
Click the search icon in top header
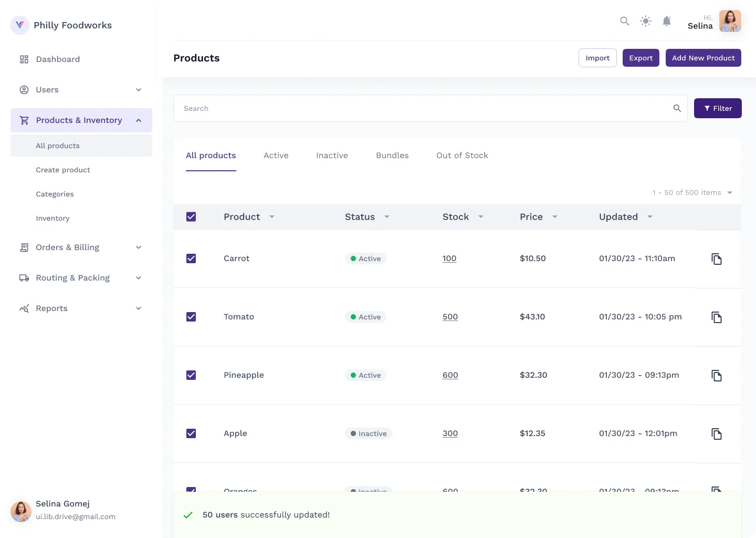coord(624,21)
